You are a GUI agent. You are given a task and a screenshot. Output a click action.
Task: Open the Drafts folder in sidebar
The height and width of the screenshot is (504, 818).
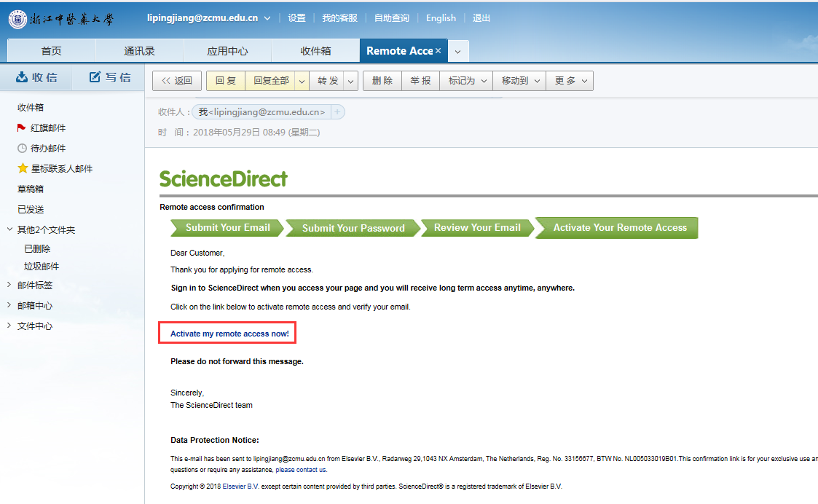[31, 189]
